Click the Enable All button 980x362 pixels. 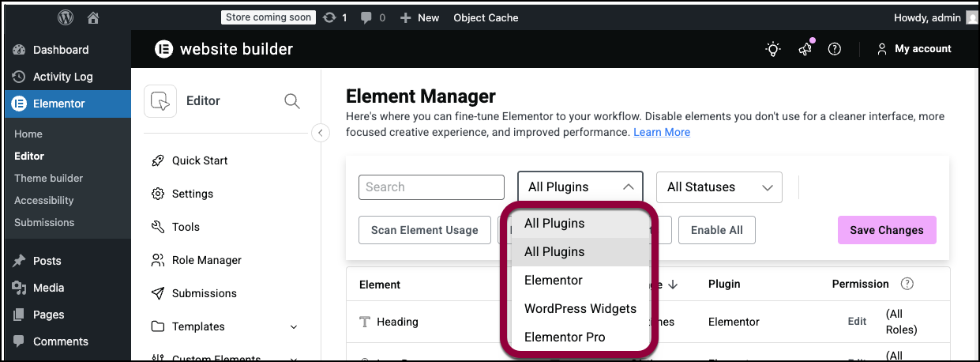coord(716,230)
